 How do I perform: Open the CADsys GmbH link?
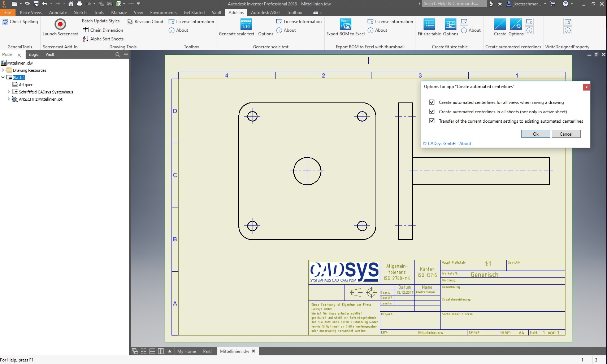point(439,144)
